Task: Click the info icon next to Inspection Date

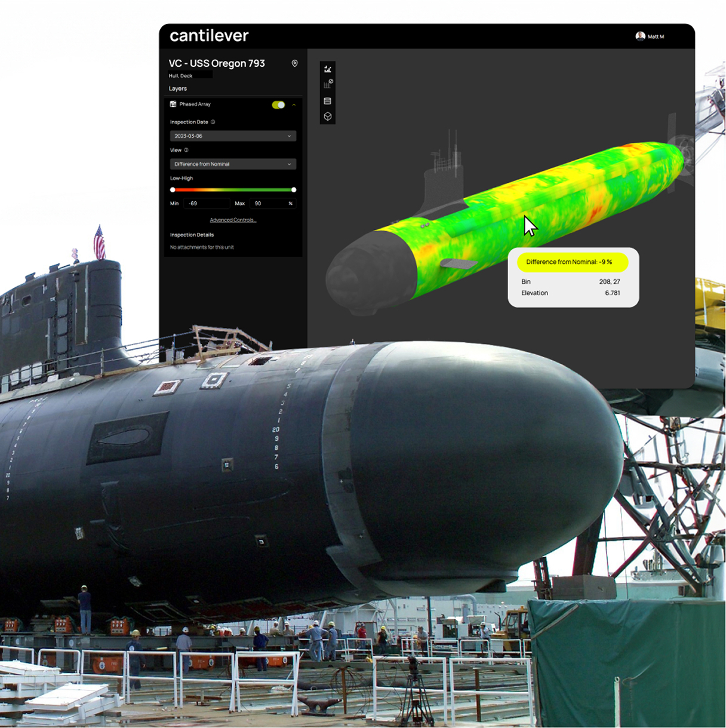Action: pyautogui.click(x=213, y=122)
